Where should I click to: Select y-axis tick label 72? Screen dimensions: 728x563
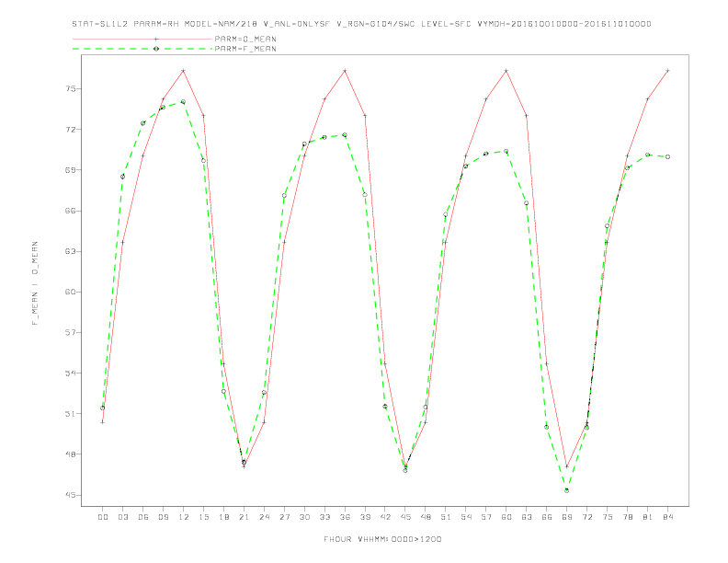coord(71,129)
